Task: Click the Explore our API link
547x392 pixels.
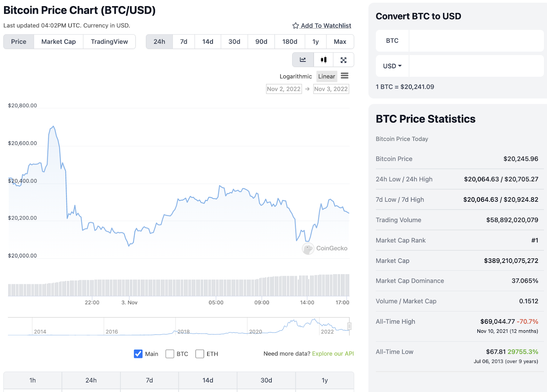Action: 333,354
